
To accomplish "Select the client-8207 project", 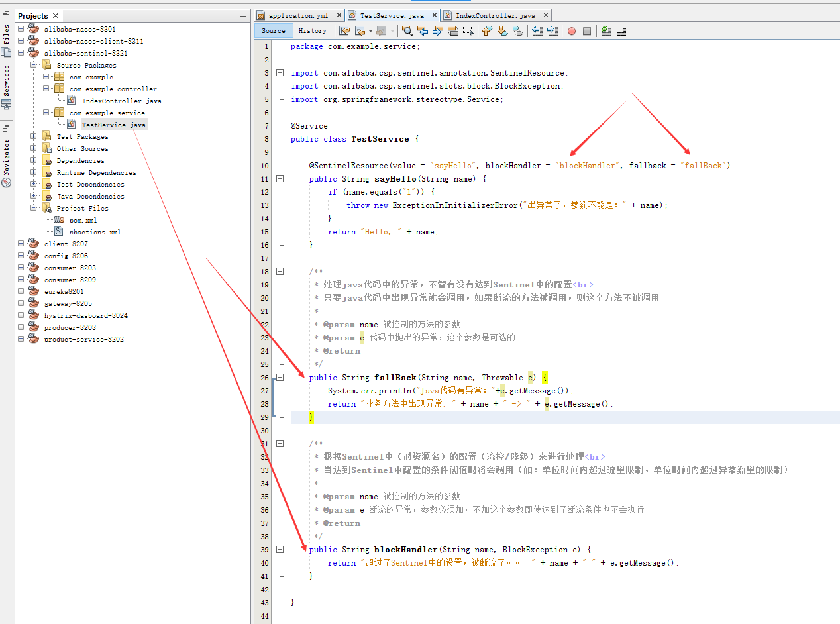I will 66,244.
